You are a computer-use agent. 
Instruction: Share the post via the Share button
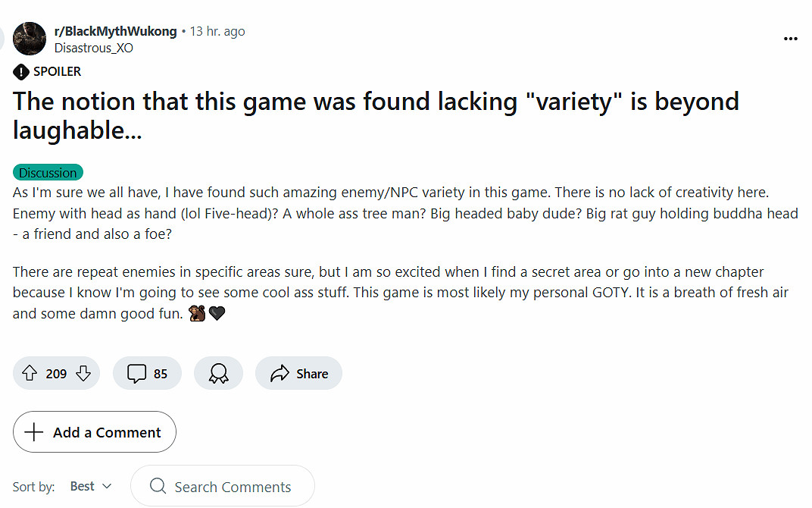tap(299, 373)
